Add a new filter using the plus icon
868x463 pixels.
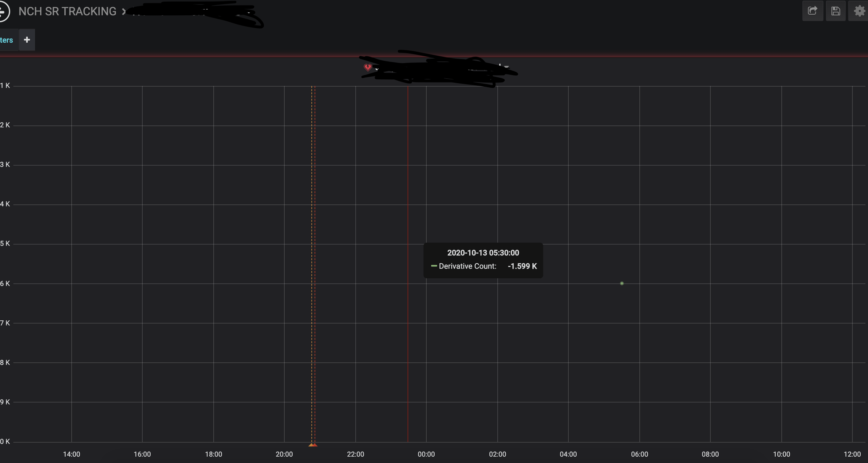point(27,40)
